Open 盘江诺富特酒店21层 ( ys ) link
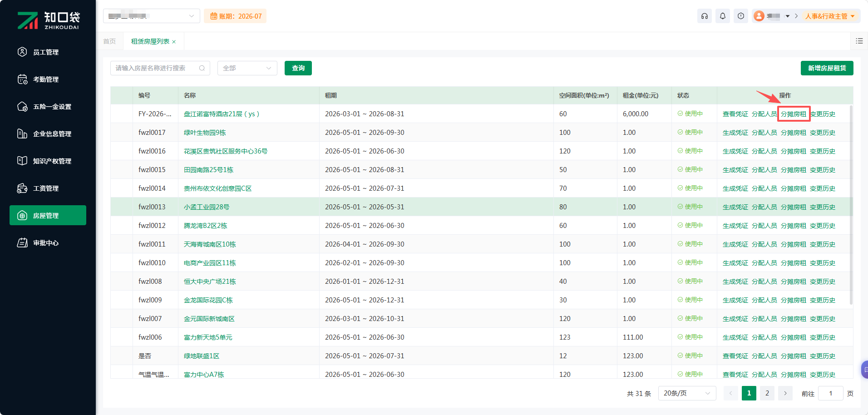The image size is (868, 415). click(222, 114)
